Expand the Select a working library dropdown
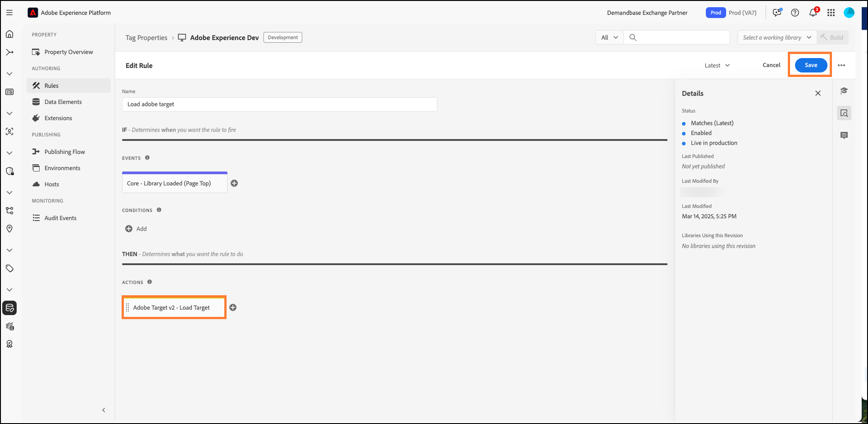The width and height of the screenshot is (868, 424). (x=777, y=37)
